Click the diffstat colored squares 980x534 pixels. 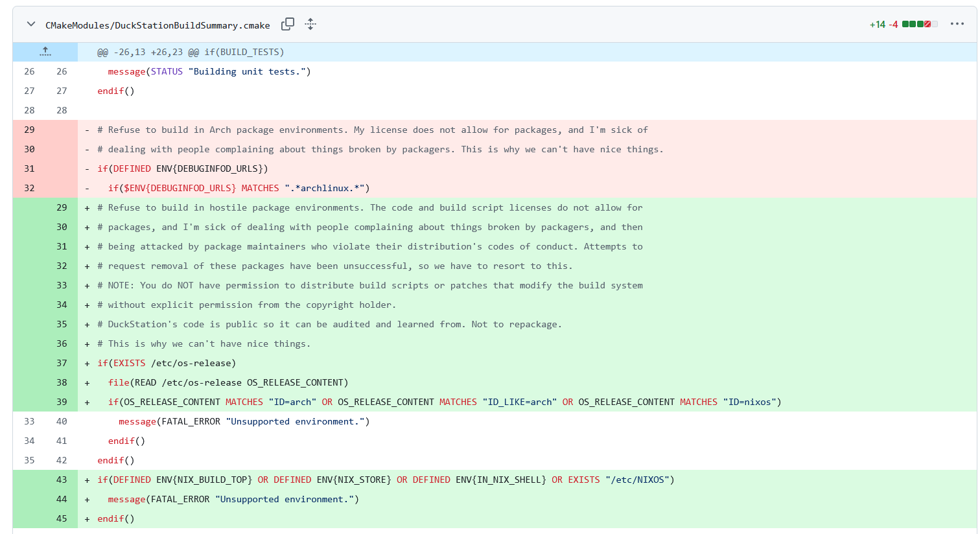point(919,25)
